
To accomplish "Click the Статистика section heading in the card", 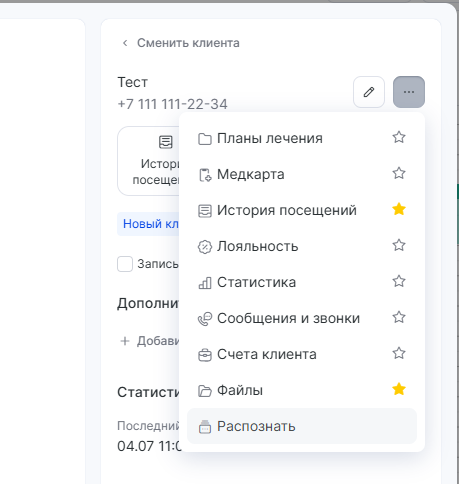I will tap(148, 392).
